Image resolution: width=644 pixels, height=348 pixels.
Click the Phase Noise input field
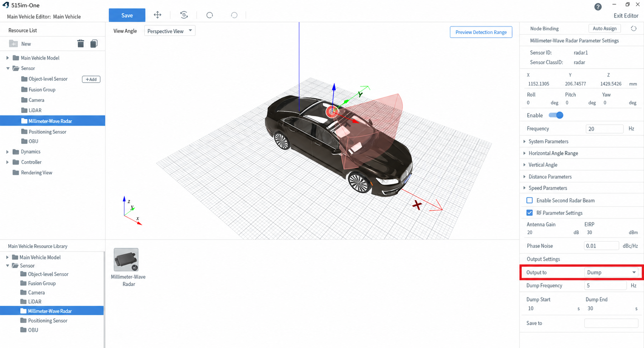point(601,246)
